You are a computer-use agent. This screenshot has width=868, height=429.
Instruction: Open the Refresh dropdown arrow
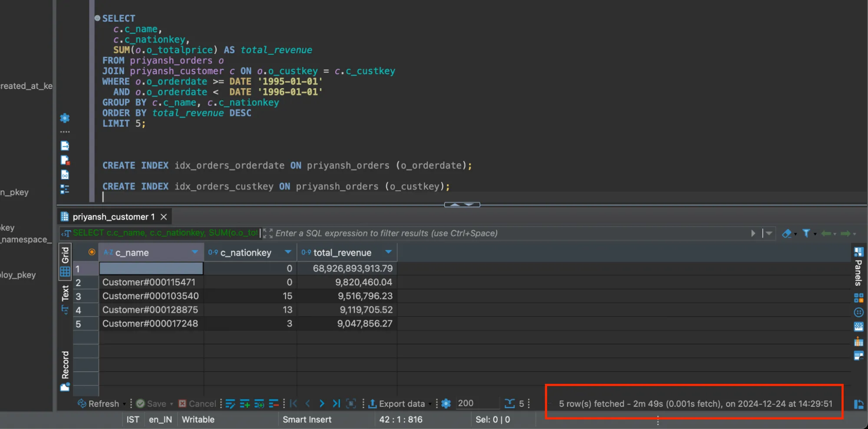pyautogui.click(x=124, y=404)
